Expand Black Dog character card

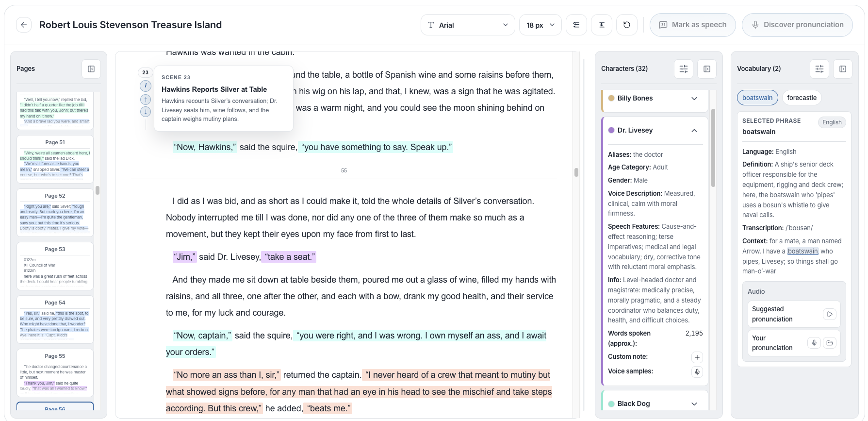[x=694, y=404]
